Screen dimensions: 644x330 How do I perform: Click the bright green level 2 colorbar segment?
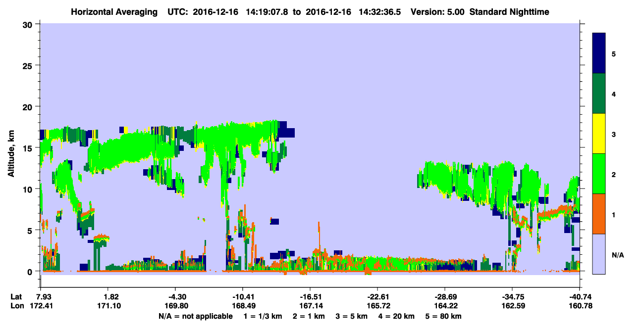(x=599, y=174)
